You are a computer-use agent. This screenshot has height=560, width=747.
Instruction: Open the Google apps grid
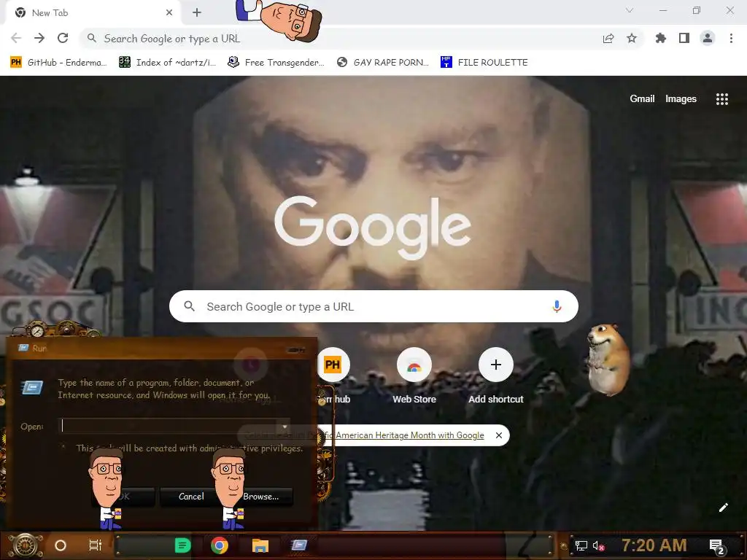(721, 98)
